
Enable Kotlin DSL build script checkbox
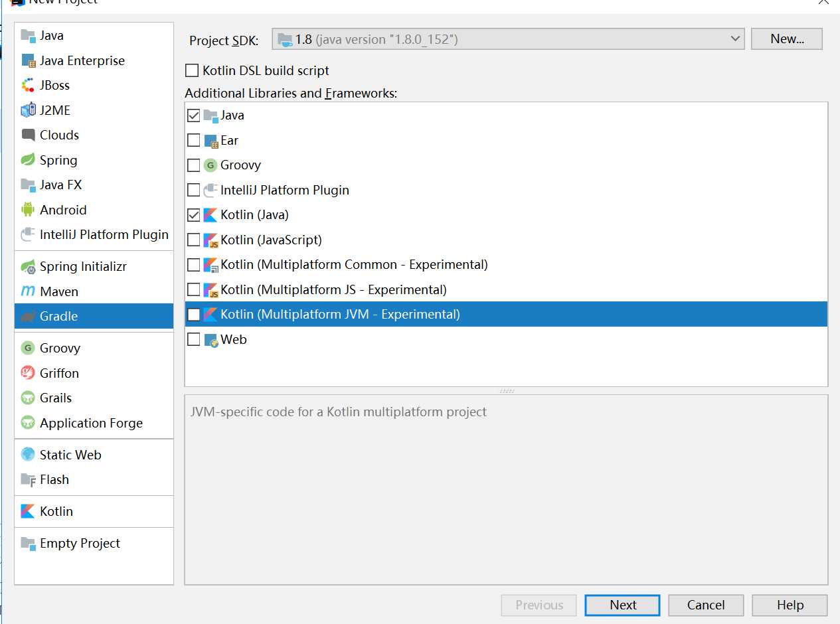tap(192, 70)
